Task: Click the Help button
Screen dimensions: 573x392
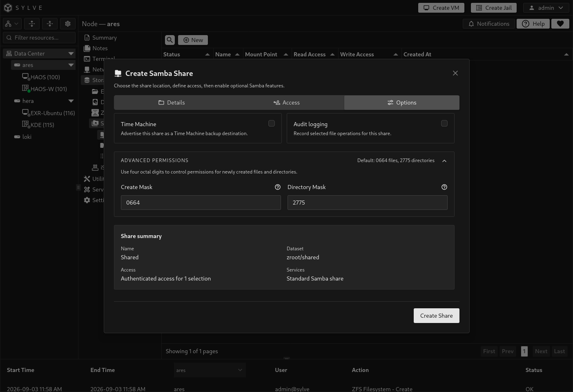Action: pyautogui.click(x=533, y=24)
